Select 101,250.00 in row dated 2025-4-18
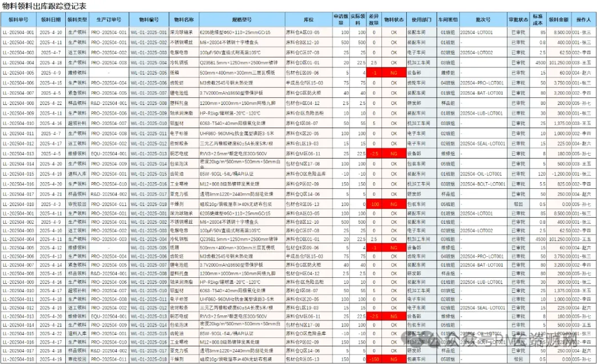 [x=559, y=62]
